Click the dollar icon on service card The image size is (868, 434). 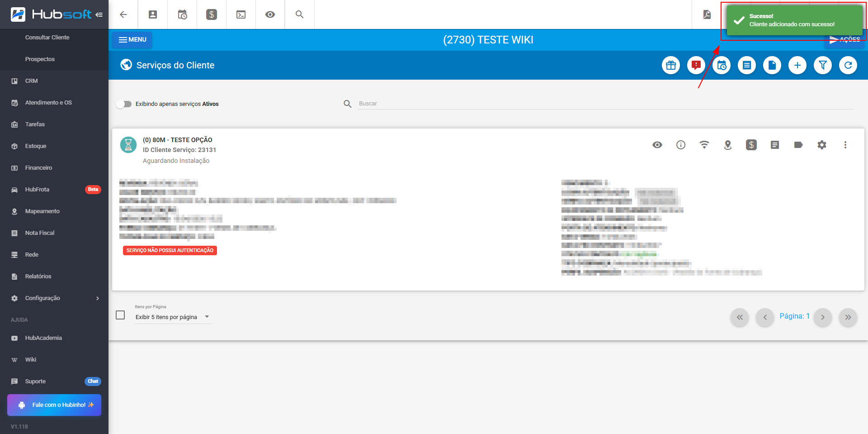(751, 145)
